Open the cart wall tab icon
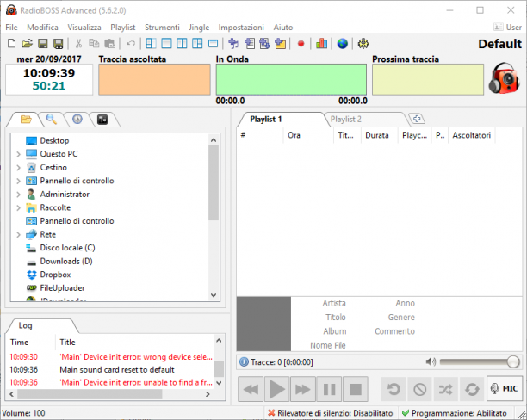This screenshot has height=420, width=527. click(102, 120)
